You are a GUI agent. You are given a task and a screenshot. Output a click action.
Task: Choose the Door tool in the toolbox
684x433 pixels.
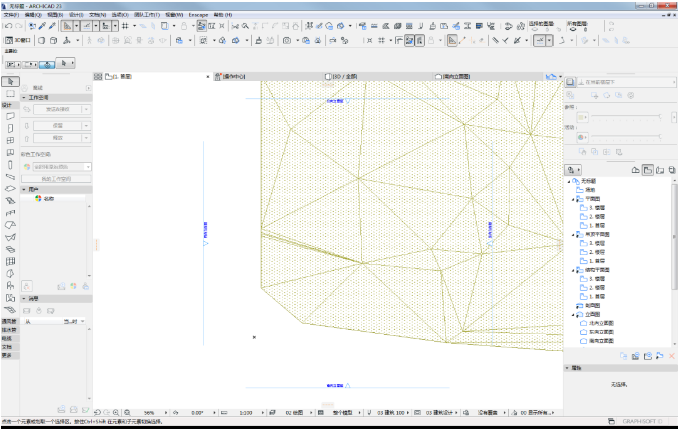10,128
